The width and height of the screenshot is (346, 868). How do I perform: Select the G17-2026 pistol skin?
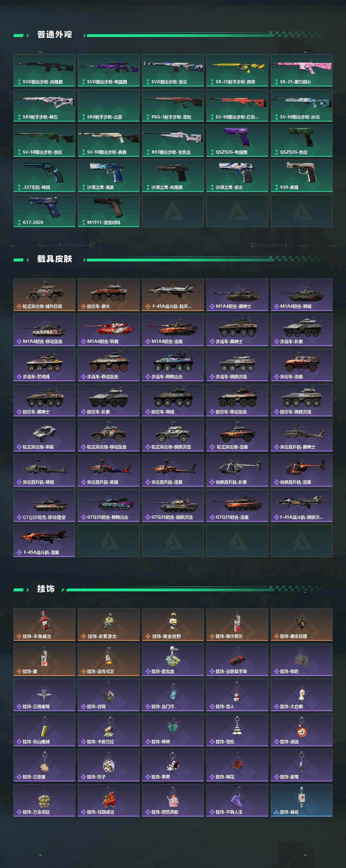point(44,211)
